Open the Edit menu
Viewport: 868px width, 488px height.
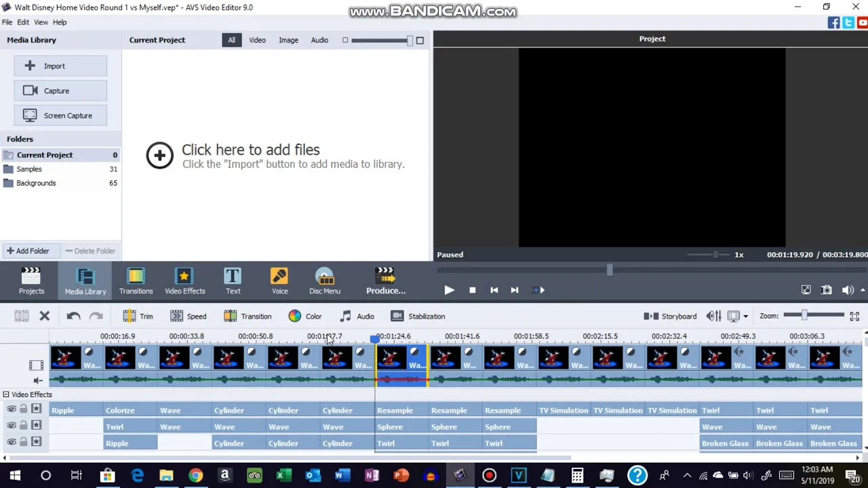pos(23,22)
